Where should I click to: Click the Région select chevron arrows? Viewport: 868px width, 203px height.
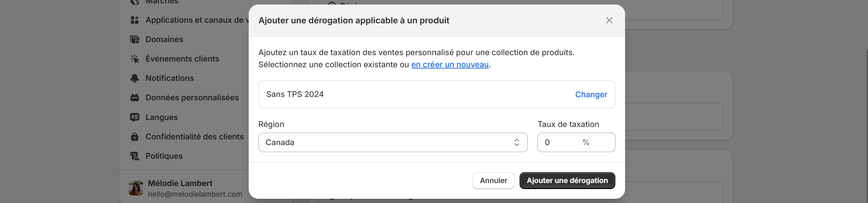tap(516, 142)
